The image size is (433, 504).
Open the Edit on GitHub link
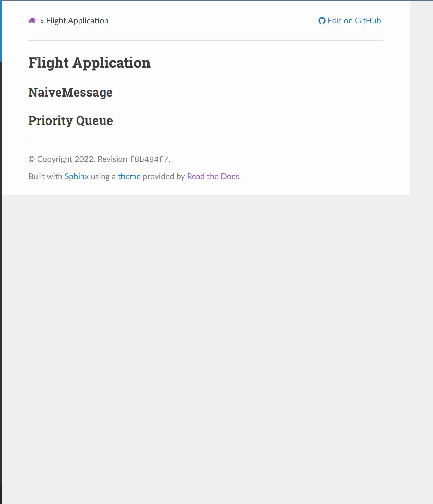[x=354, y=20]
